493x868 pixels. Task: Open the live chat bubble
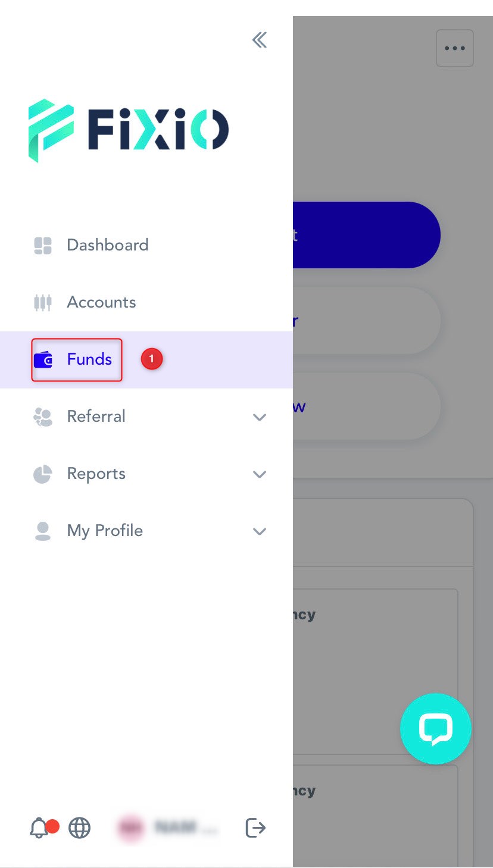pos(436,728)
